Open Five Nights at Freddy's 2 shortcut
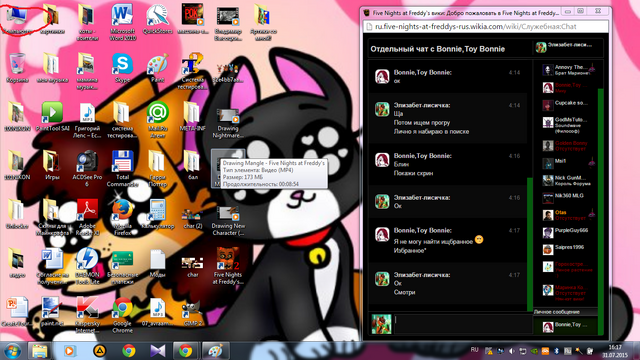Viewport: 640px width, 360px height. coord(228,266)
